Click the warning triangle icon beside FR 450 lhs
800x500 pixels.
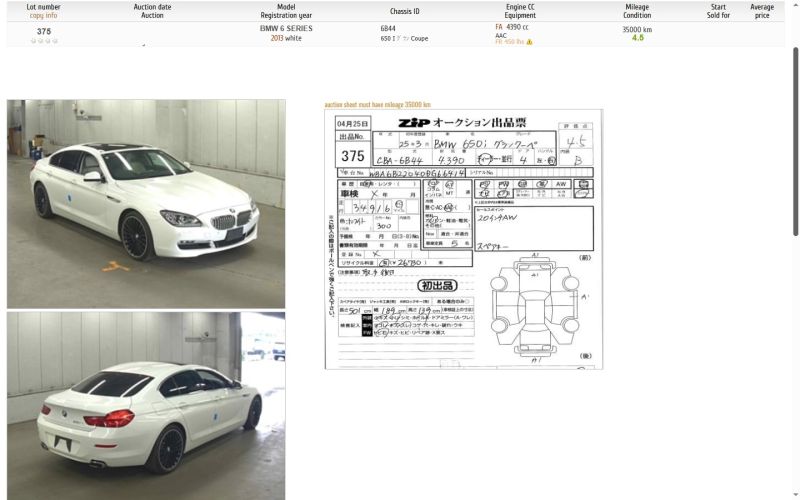tap(530, 42)
